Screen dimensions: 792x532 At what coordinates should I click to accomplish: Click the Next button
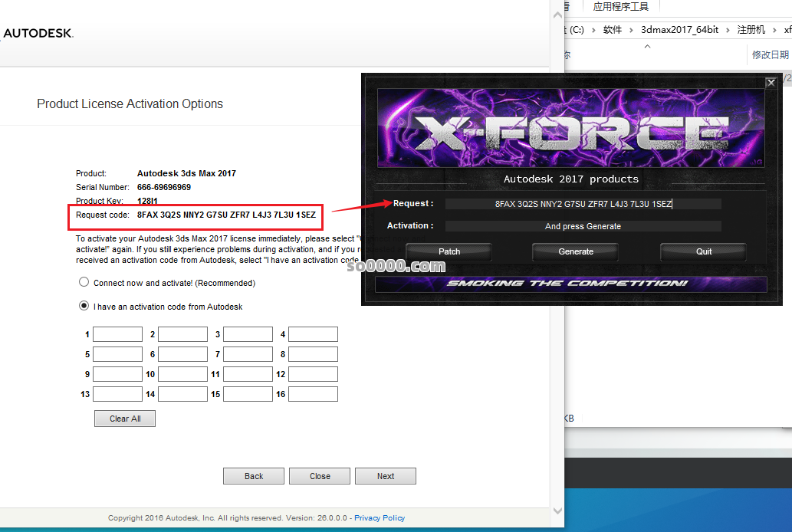386,476
